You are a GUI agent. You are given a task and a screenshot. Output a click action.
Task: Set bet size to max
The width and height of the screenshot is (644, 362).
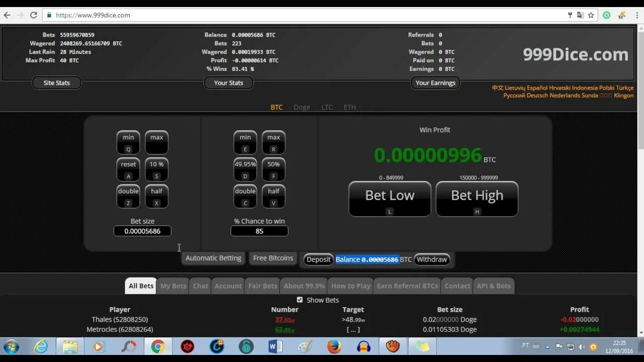click(156, 142)
